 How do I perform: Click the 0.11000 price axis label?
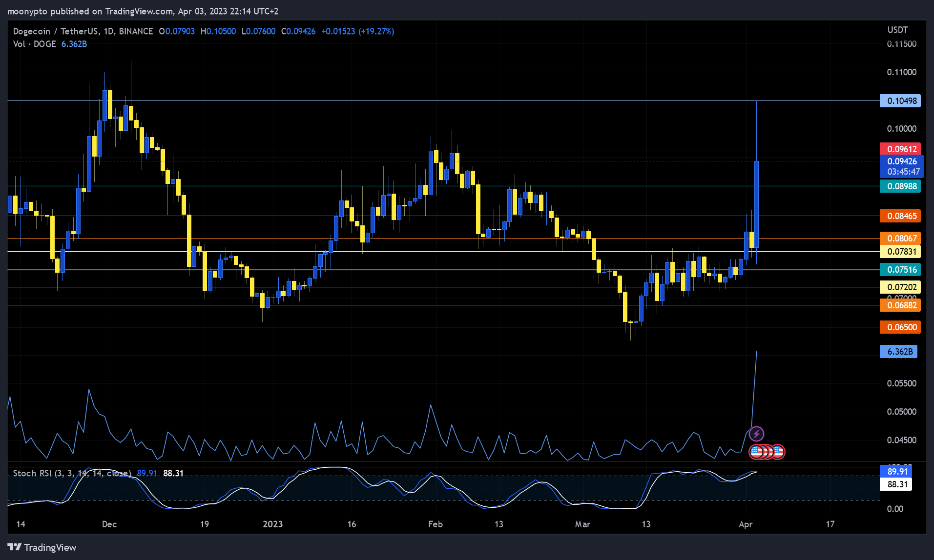coord(901,72)
